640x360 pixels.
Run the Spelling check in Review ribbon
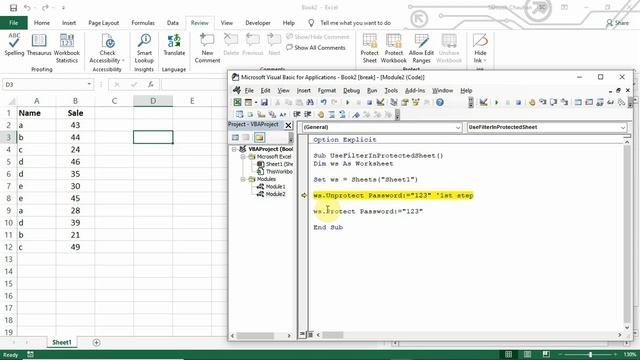(14, 45)
